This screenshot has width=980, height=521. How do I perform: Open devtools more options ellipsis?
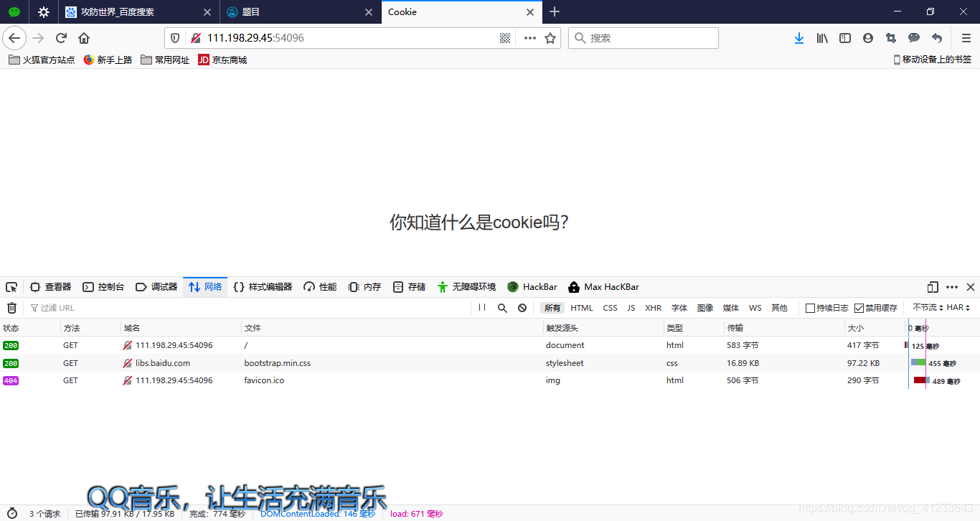(x=952, y=287)
